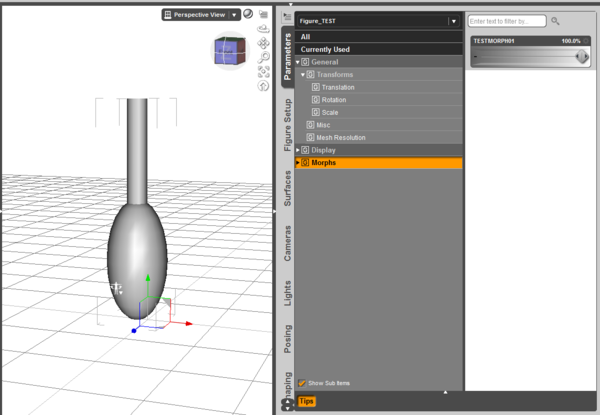The image size is (600, 415).
Task: Switch to the Parameters tab
Action: pos(287,57)
